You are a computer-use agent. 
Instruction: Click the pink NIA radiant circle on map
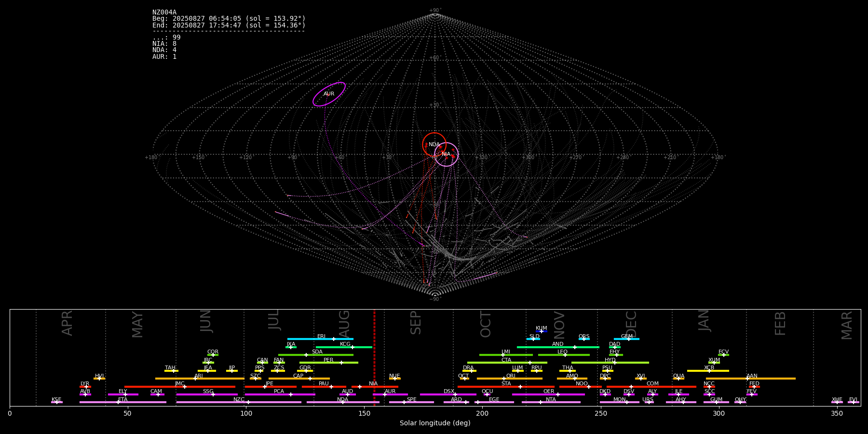click(x=446, y=154)
